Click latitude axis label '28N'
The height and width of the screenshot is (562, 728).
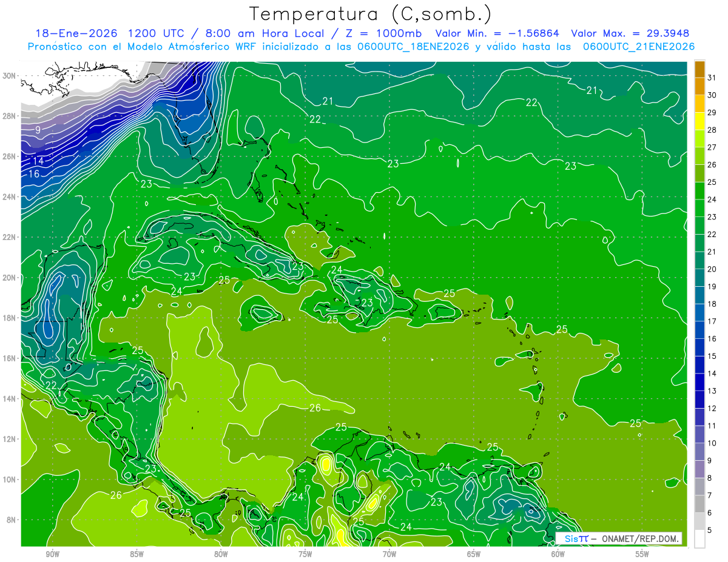pos(10,116)
